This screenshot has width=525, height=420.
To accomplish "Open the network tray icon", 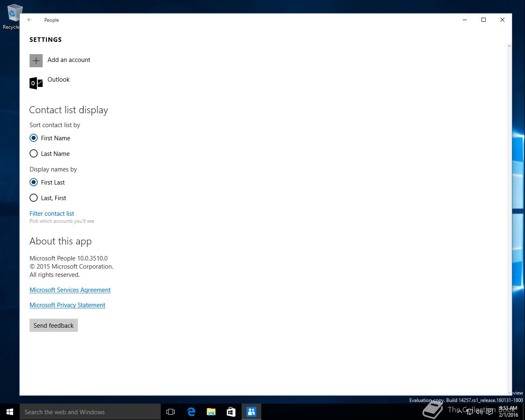I will (x=470, y=412).
